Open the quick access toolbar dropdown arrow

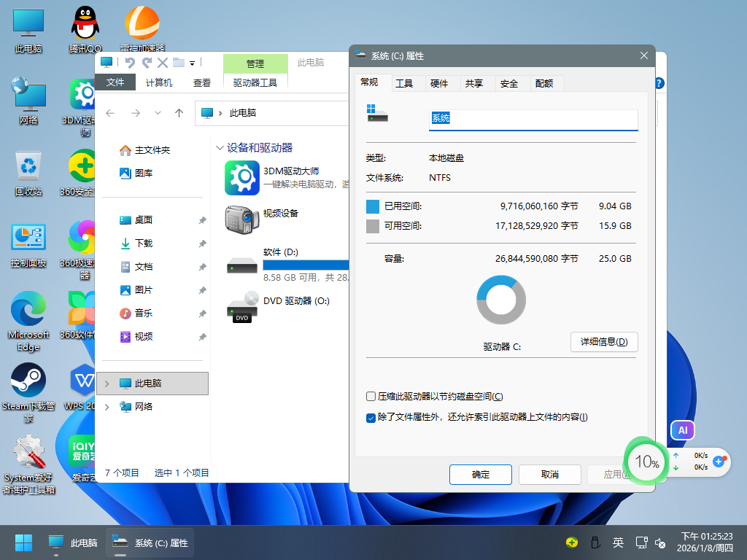(193, 63)
